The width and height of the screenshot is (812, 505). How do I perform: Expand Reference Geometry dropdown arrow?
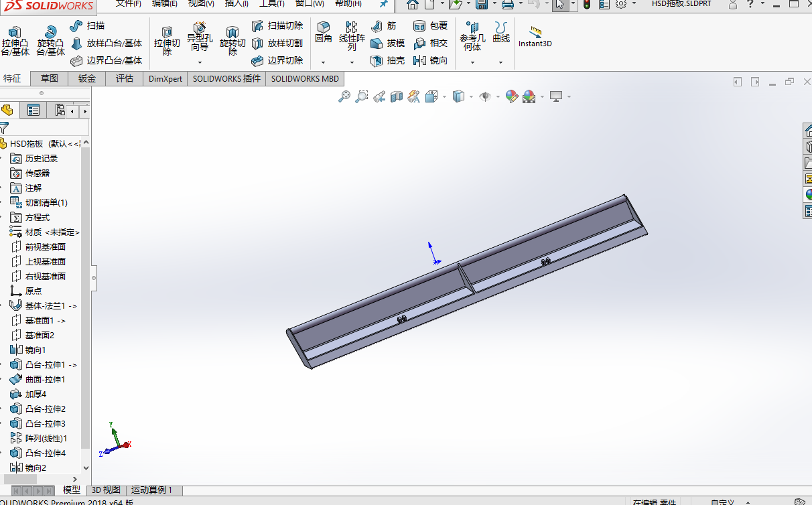(x=472, y=62)
